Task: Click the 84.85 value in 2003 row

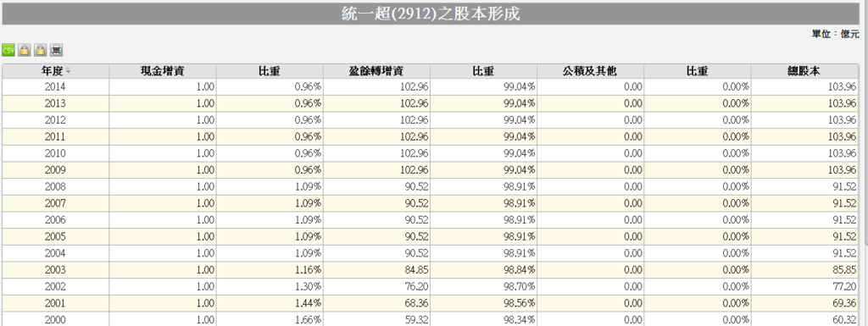Action: [376, 270]
